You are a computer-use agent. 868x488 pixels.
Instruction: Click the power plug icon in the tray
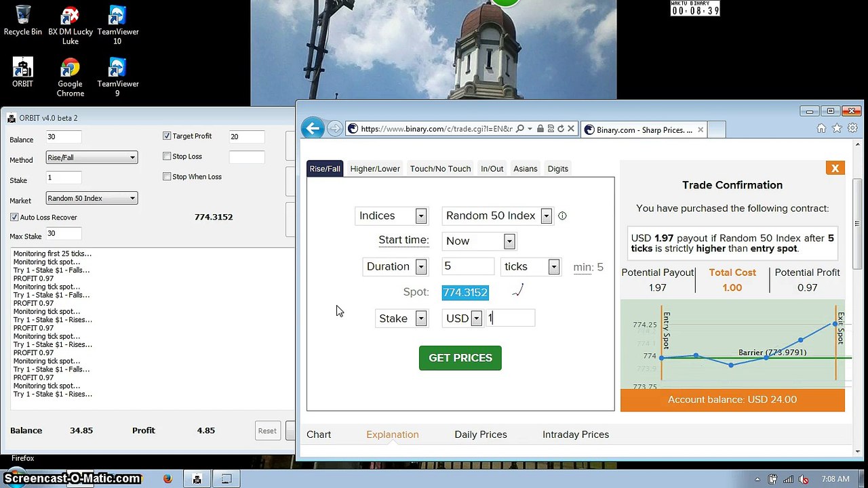tap(774, 479)
